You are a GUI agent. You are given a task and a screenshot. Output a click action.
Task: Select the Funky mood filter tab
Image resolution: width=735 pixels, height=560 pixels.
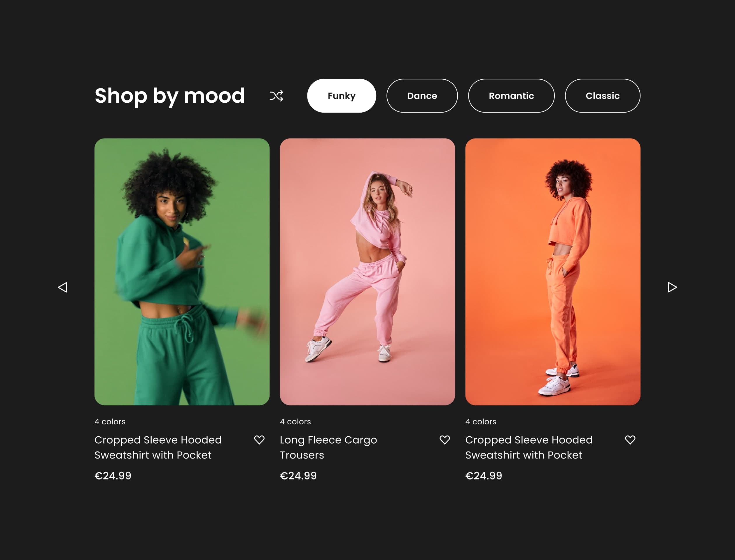click(342, 96)
